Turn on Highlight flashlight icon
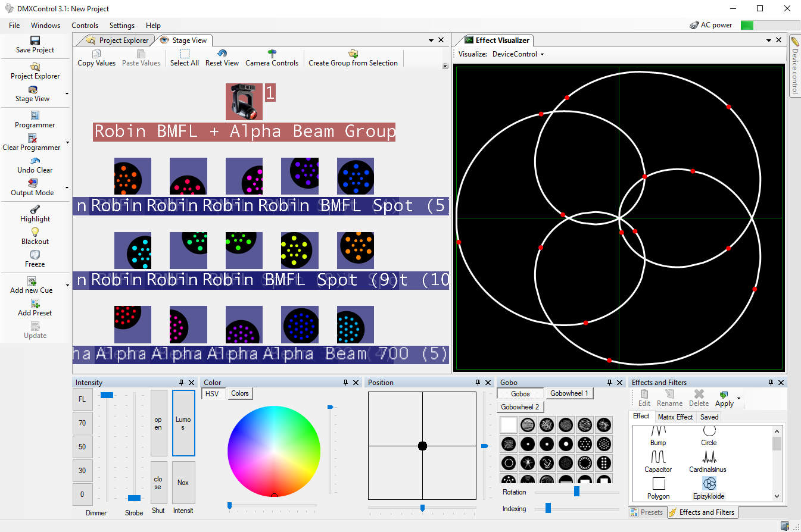Image resolution: width=801 pixels, height=532 pixels. pos(35,209)
